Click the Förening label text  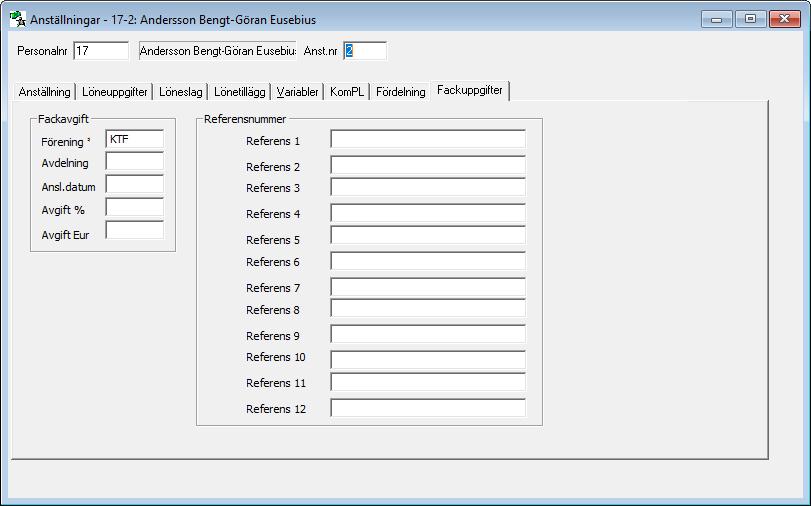[x=62, y=142]
